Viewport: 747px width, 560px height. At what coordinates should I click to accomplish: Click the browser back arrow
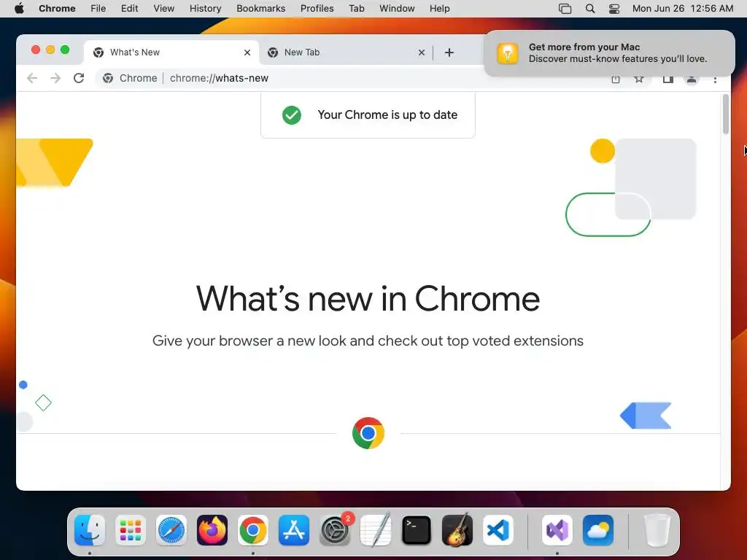(x=32, y=78)
